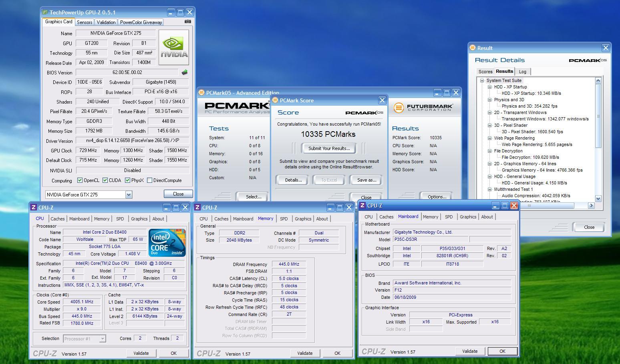Open About tab in CPU-Z CPU window
The image size is (620, 364).
click(x=158, y=219)
